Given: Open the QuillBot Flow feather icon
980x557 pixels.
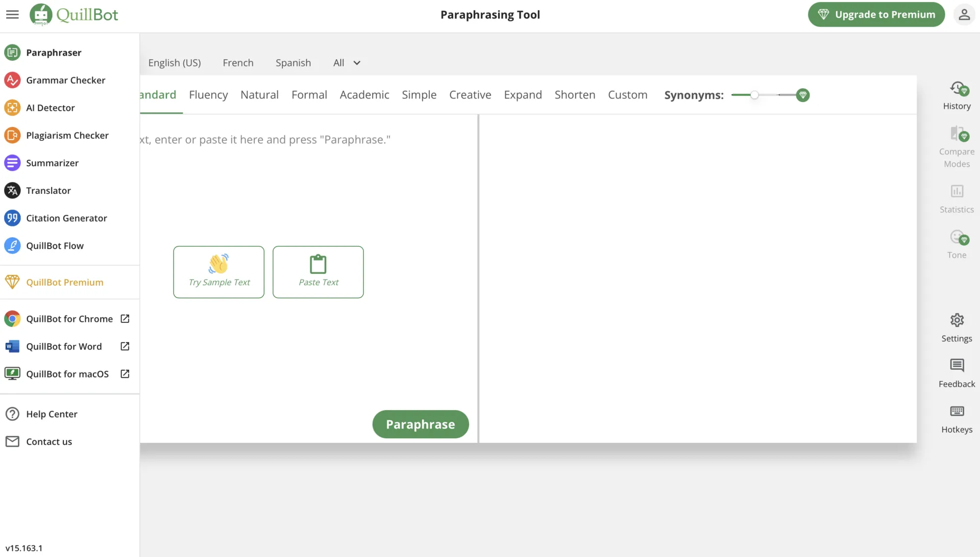Looking at the screenshot, I should point(12,245).
